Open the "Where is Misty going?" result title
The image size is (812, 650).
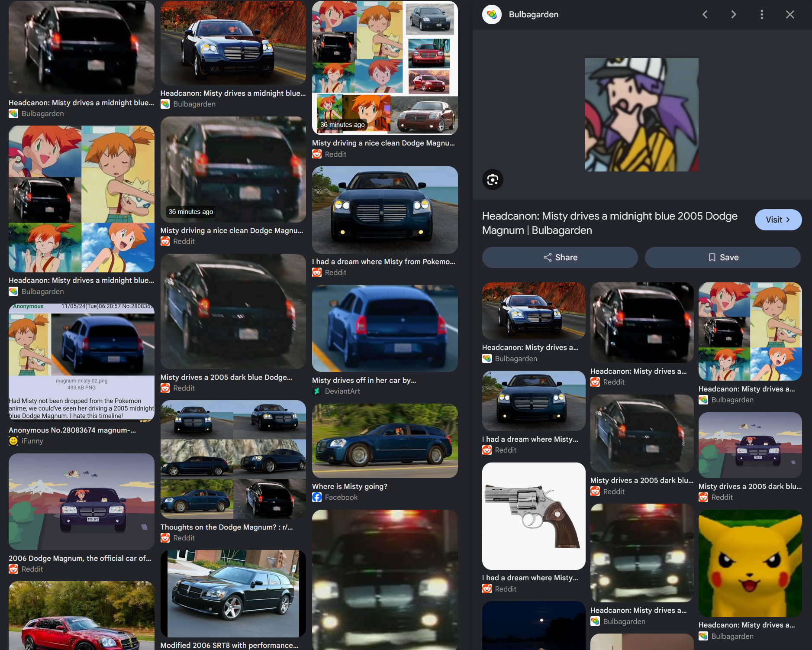(350, 486)
